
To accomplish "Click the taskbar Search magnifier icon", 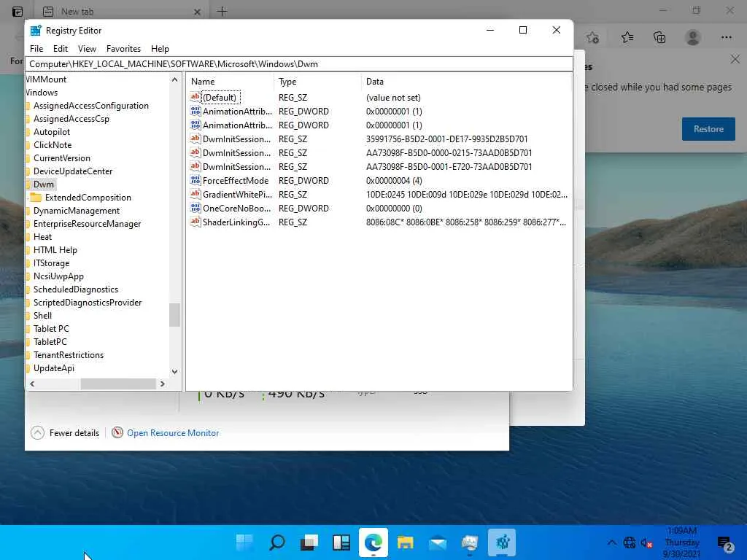I will tap(277, 542).
